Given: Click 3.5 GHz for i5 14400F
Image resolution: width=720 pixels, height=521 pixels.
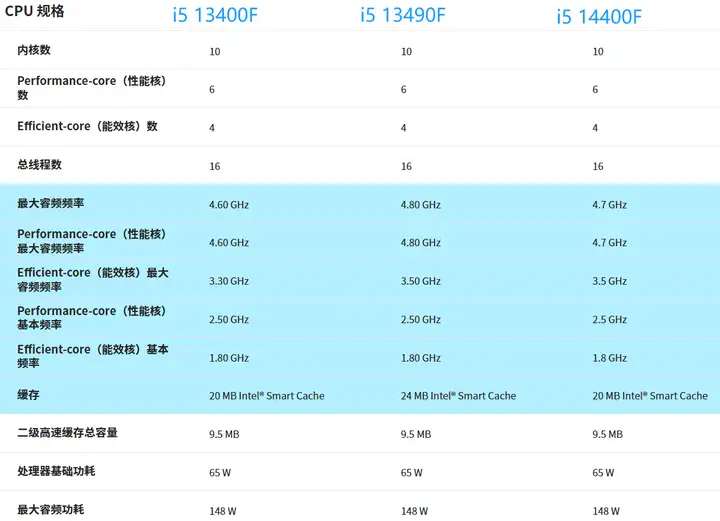Looking at the screenshot, I should 609,281.
